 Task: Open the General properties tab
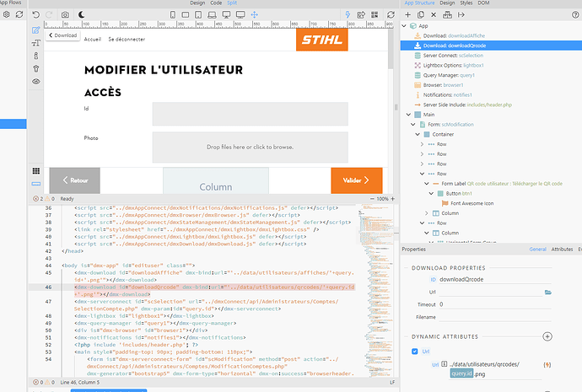click(538, 250)
